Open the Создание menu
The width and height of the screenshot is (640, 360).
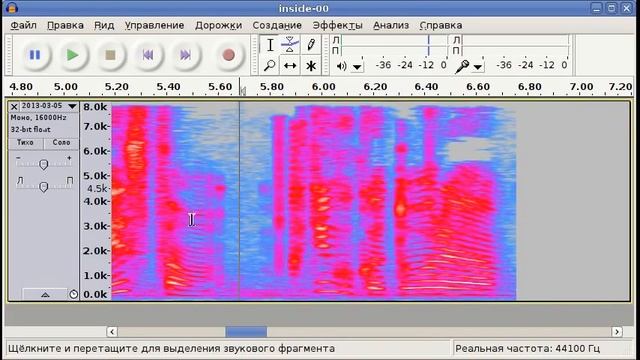pos(277,25)
